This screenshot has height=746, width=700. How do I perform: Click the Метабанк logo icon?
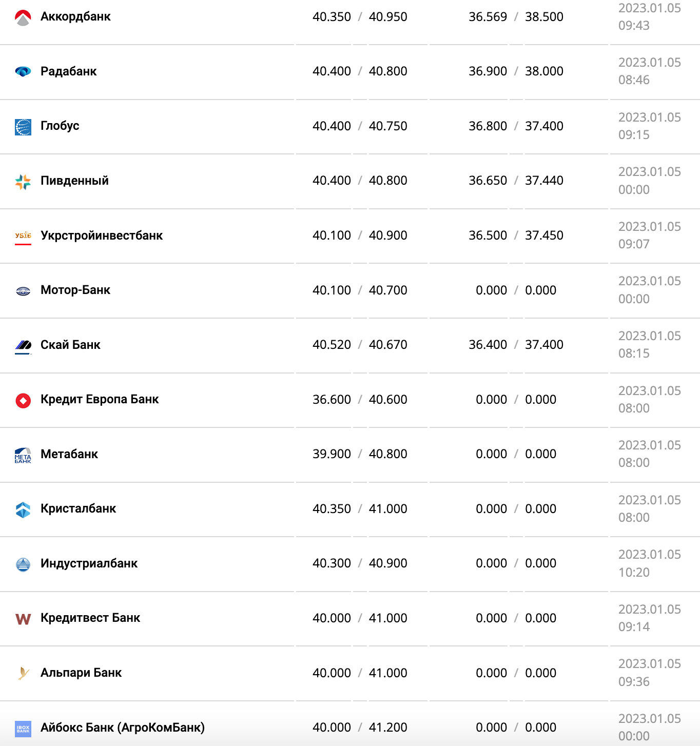[23, 455]
